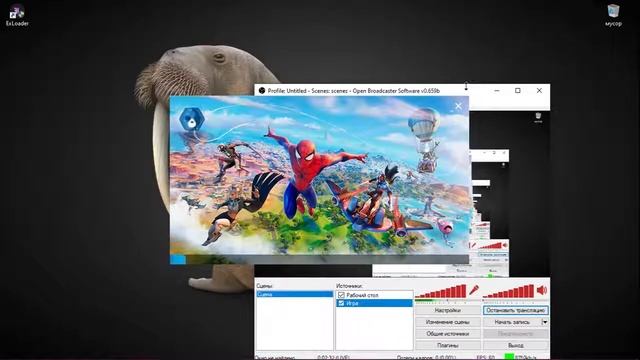Toggle the Рабочий стол source checkbox
Screen dimensions: 640x360
pyautogui.click(x=341, y=295)
